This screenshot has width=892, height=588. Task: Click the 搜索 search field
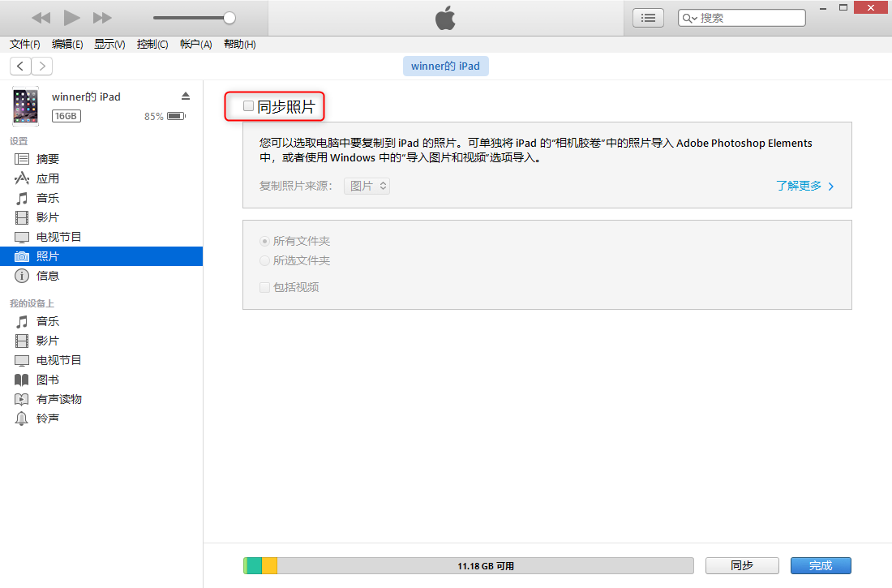click(742, 18)
